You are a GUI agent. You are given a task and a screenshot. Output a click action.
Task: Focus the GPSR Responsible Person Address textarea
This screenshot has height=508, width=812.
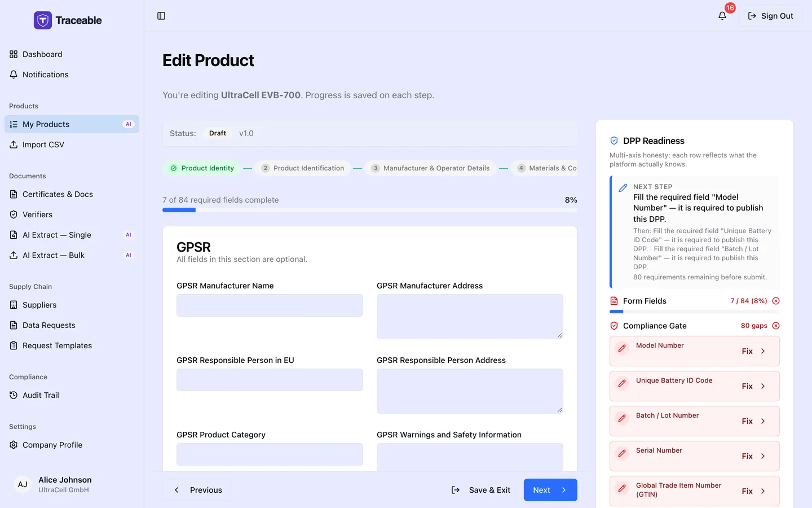pyautogui.click(x=470, y=391)
